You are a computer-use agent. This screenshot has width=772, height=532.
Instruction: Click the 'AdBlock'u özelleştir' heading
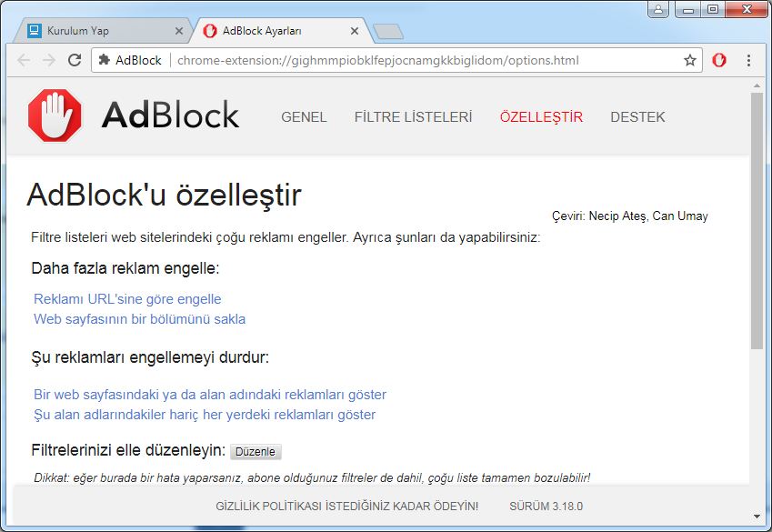(164, 195)
